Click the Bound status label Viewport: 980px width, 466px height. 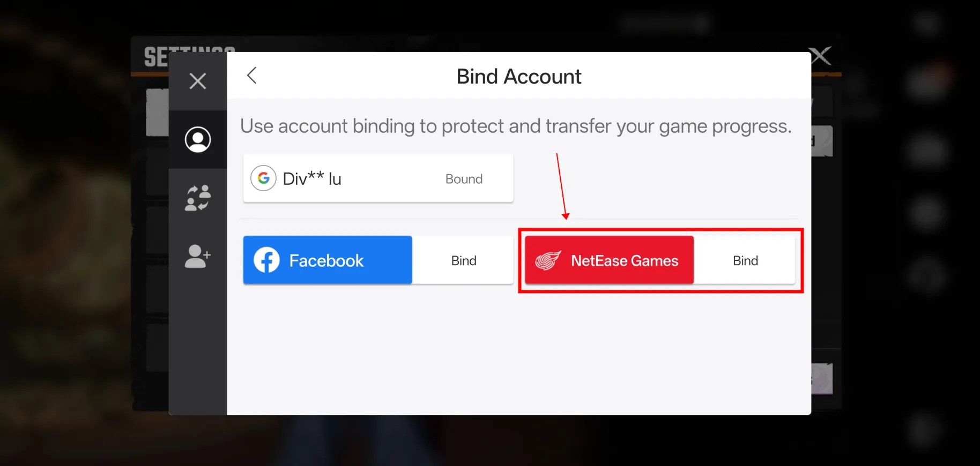464,179
